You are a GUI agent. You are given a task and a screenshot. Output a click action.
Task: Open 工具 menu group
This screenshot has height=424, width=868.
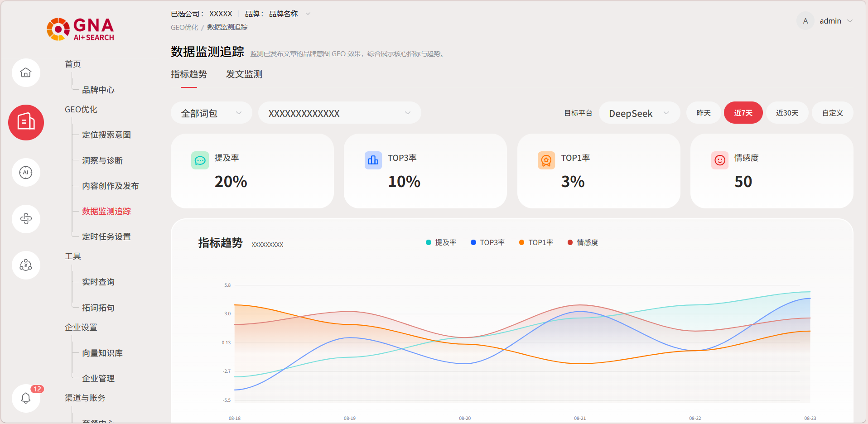point(73,256)
